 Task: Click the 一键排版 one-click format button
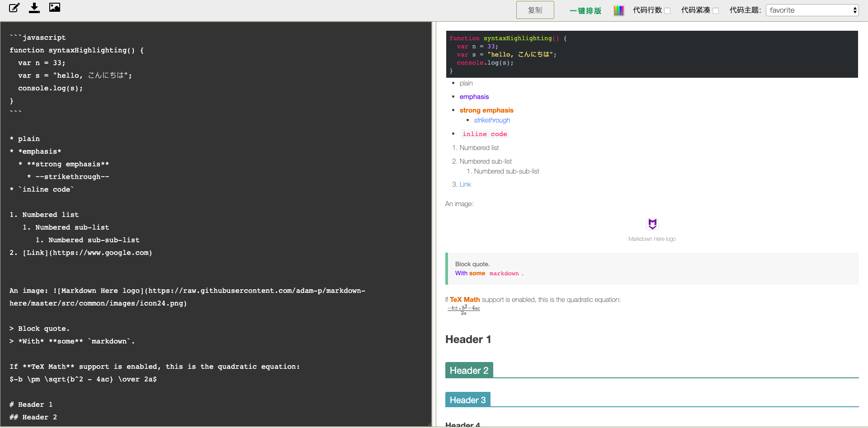585,10
